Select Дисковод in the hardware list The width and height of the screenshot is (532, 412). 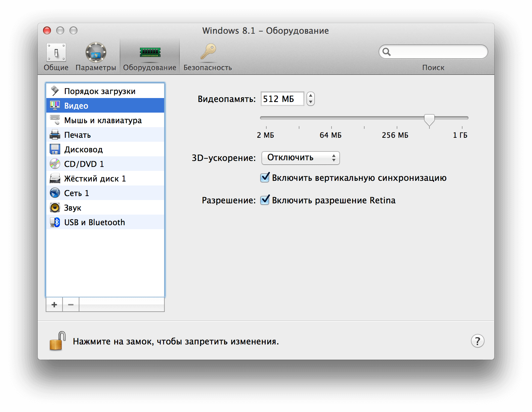click(105, 149)
